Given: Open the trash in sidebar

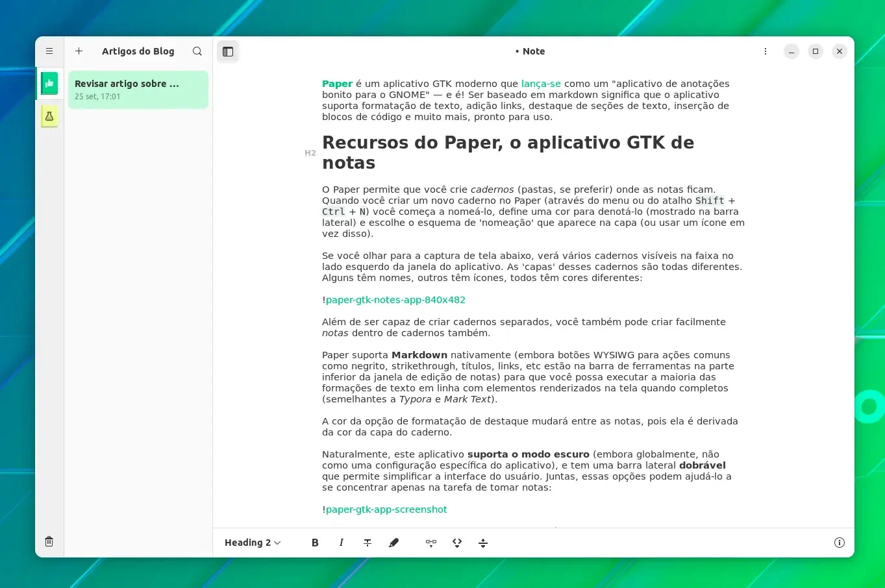Looking at the screenshot, I should tap(49, 541).
